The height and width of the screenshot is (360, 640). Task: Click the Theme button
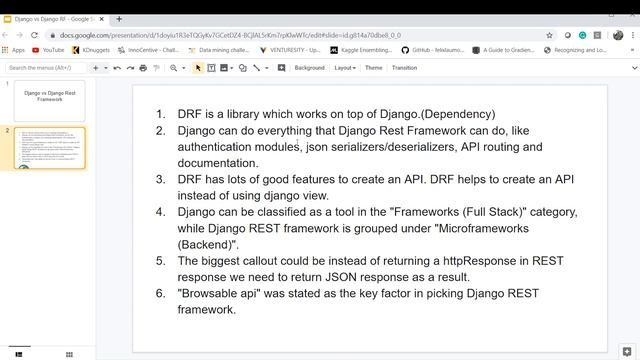coord(373,68)
